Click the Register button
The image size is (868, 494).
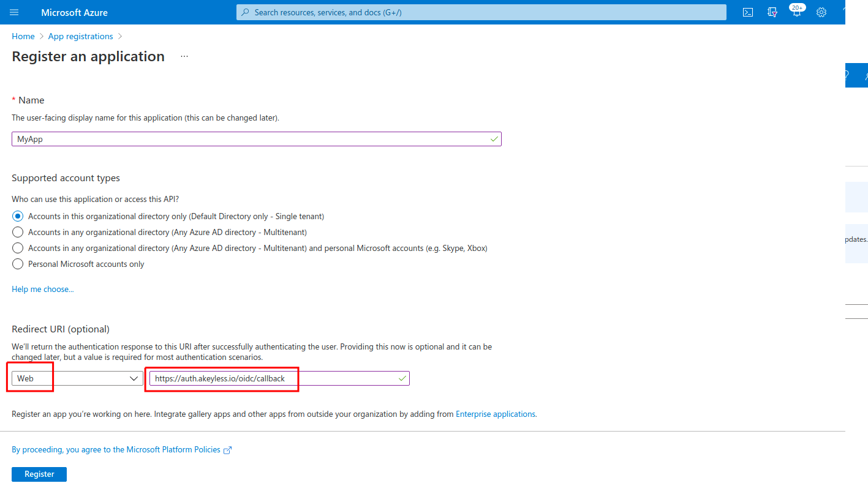[39, 474]
